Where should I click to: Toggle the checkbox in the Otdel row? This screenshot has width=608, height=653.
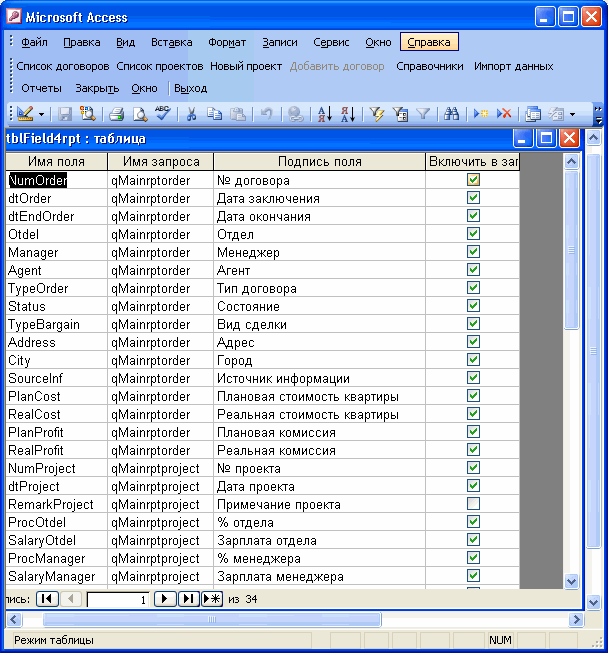point(473,234)
